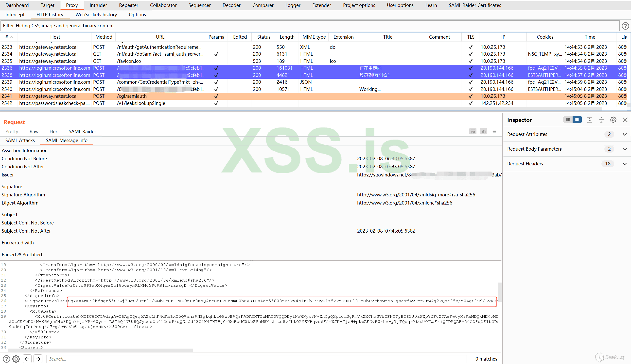The image size is (631, 364).
Task: Click the filter help question mark icon
Action: (x=625, y=26)
